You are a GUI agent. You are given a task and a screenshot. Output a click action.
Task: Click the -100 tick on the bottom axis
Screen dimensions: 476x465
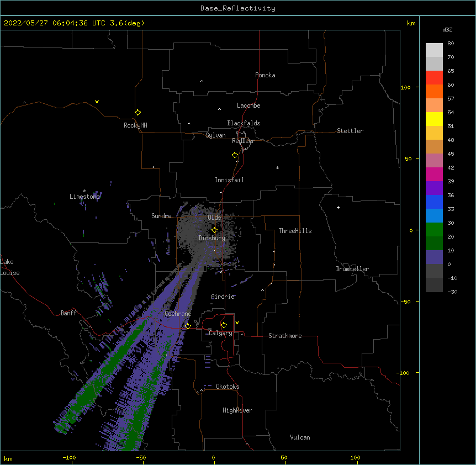(69, 458)
